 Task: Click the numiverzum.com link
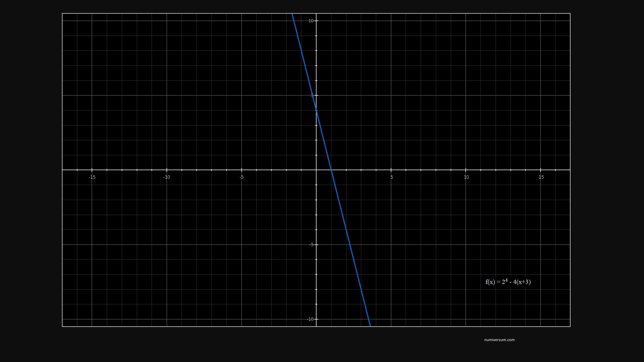[499, 340]
